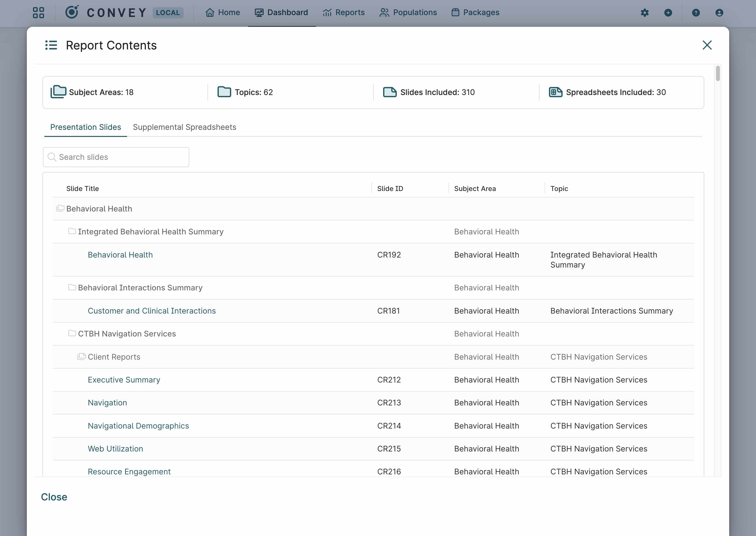Open the Customer and Clinical Interactions slide

coord(152,311)
